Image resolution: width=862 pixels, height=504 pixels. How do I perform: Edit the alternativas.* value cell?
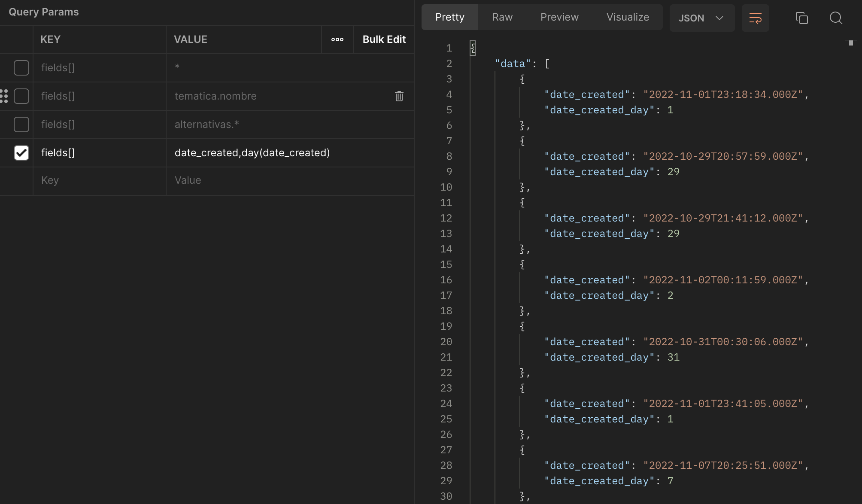click(290, 124)
